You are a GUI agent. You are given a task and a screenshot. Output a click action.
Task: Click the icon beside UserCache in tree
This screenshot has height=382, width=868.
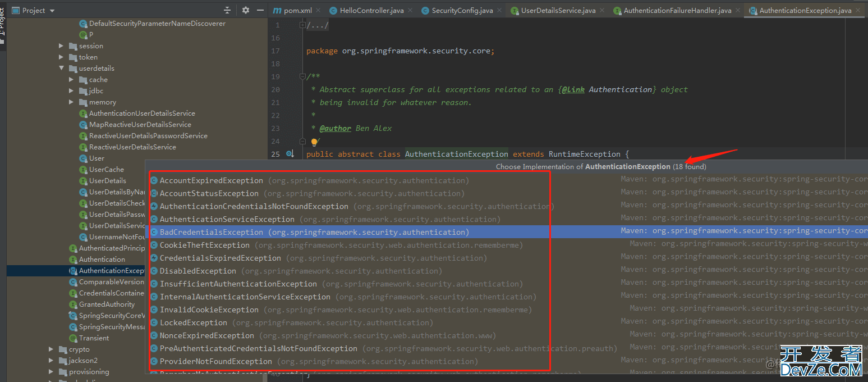click(x=83, y=170)
